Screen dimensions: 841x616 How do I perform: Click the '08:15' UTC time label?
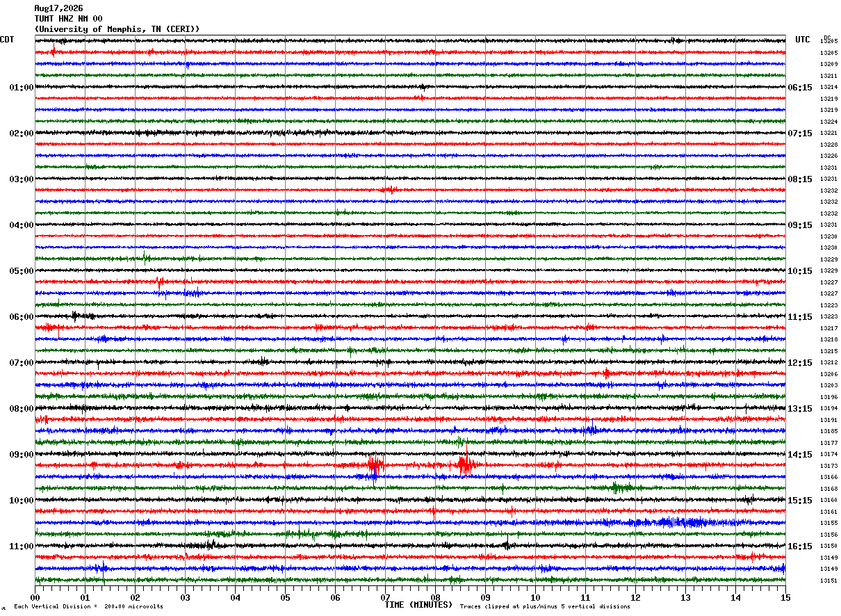(800, 179)
